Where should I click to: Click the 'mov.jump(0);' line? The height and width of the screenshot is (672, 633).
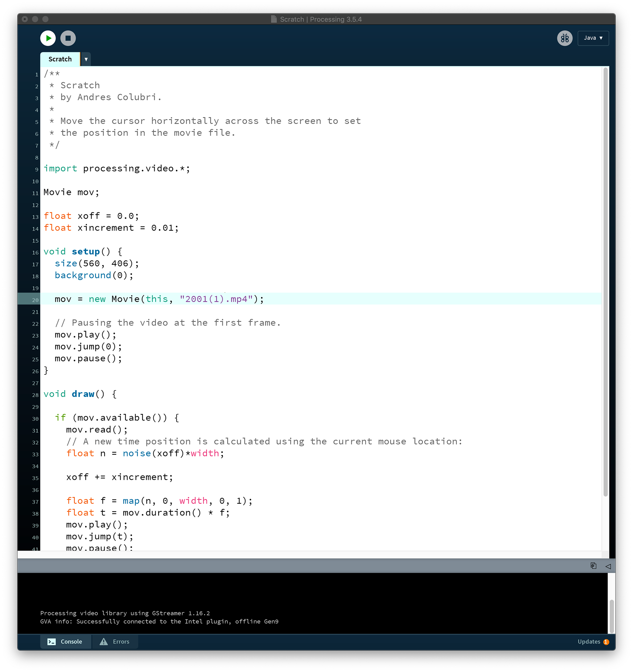(88, 346)
